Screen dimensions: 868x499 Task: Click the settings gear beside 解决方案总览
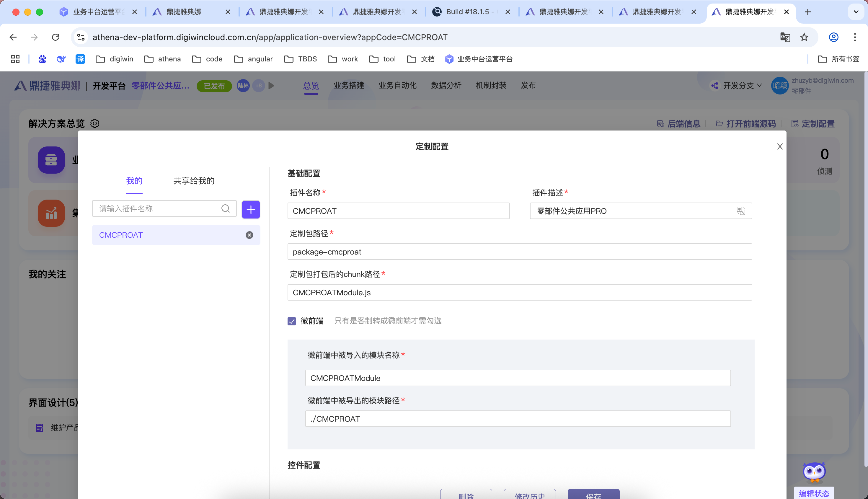[x=95, y=123]
